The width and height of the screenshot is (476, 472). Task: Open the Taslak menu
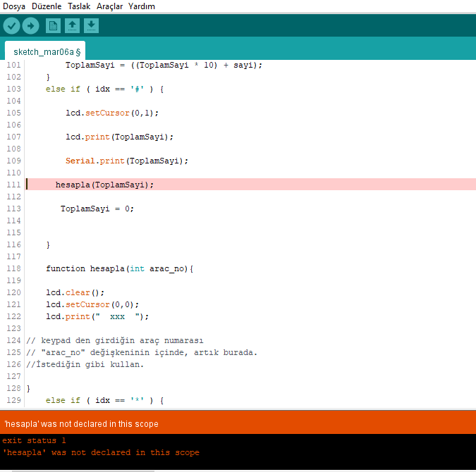pyautogui.click(x=79, y=6)
